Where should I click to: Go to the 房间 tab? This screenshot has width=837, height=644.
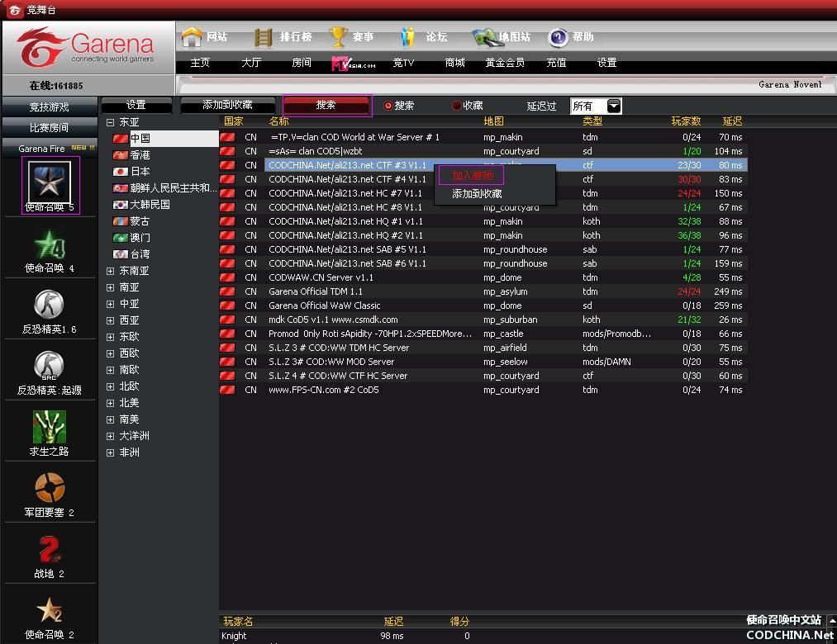302,63
